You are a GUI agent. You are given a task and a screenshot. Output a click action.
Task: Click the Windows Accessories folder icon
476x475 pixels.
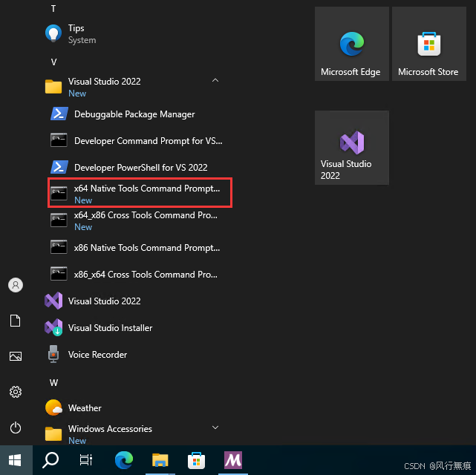pos(53,433)
